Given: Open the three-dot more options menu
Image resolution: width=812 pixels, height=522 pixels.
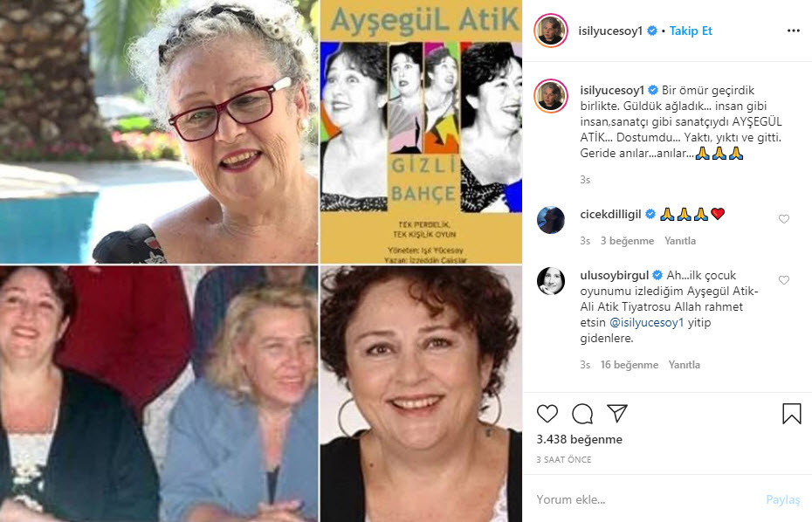Looking at the screenshot, I should (794, 31).
